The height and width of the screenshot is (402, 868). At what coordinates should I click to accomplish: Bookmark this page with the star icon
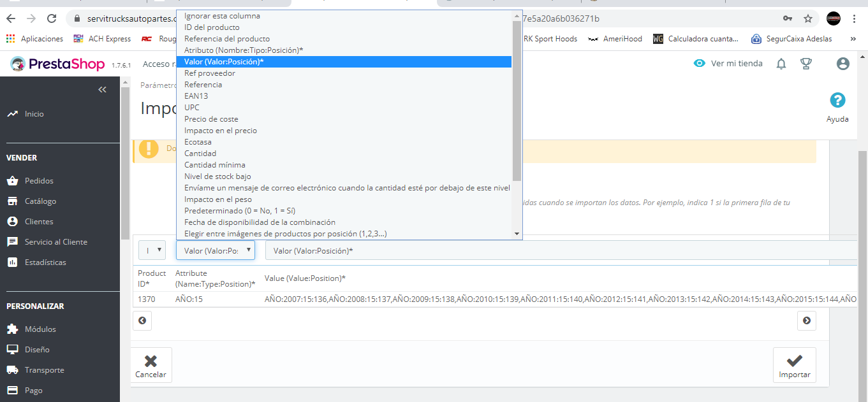point(807,18)
